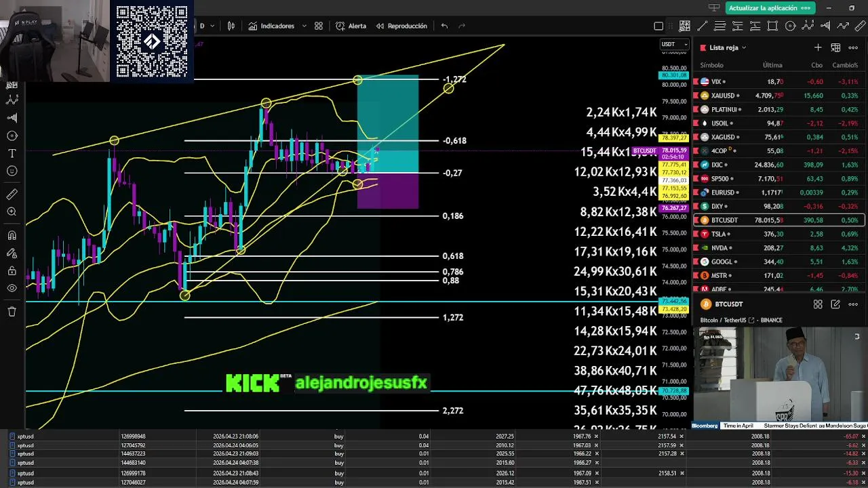Toggle magnet mode on left sidebar
This screenshot has width=868, height=488.
point(12,235)
